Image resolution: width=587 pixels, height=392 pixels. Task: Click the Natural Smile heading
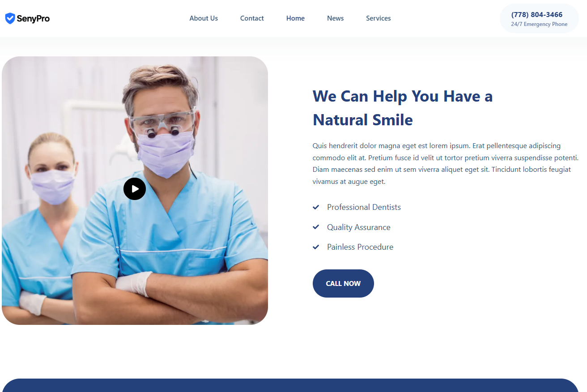tap(403, 108)
